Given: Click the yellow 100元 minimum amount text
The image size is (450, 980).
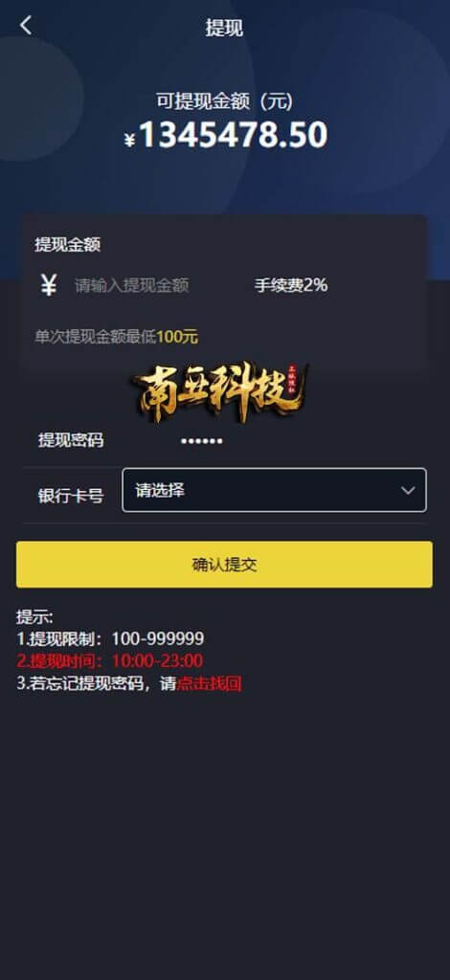Looking at the screenshot, I should click(x=177, y=337).
